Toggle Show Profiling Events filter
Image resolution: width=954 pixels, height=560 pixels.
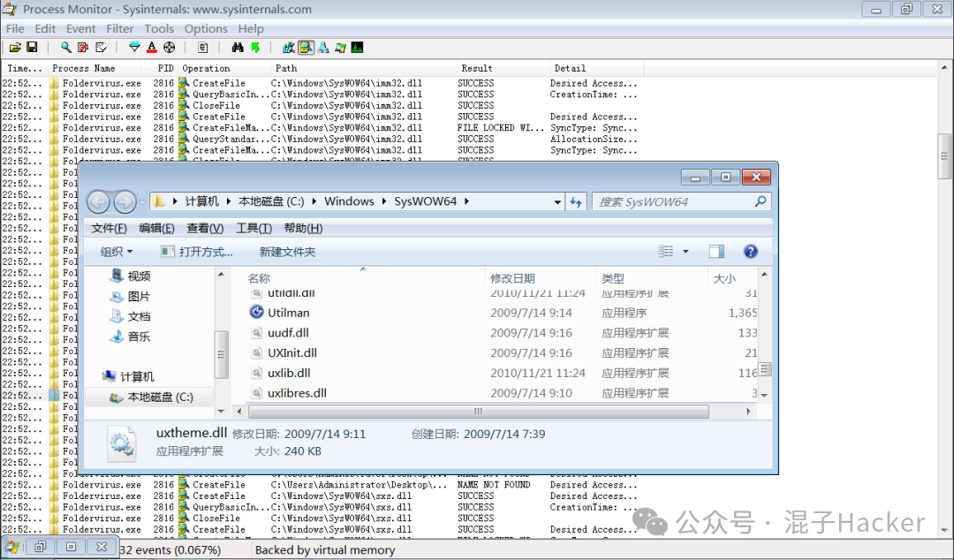pyautogui.click(x=357, y=47)
